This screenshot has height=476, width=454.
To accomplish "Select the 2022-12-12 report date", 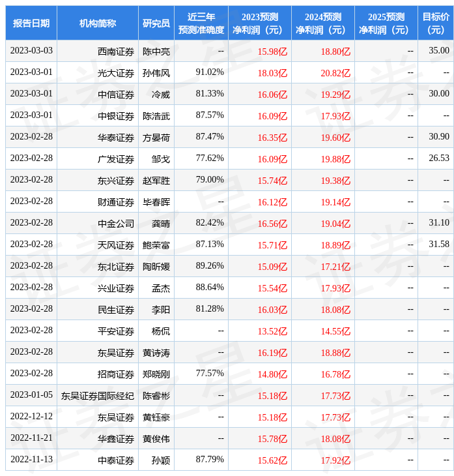I will [31, 417].
